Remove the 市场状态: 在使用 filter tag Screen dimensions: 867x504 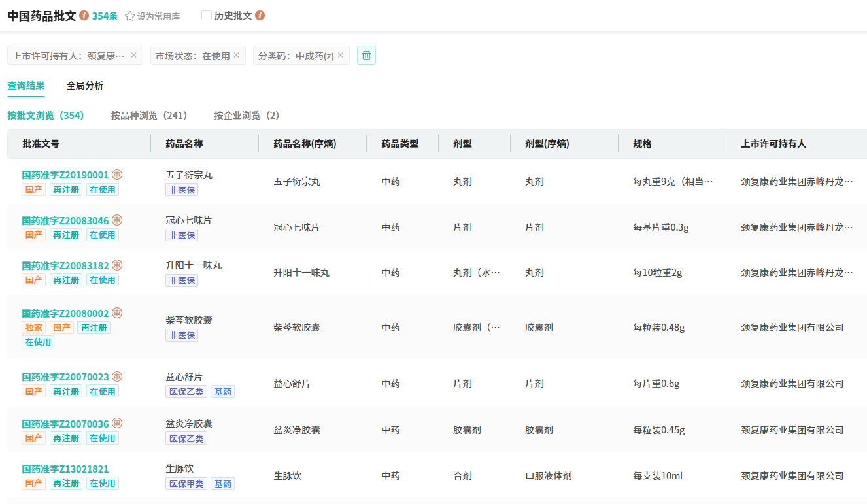point(237,56)
